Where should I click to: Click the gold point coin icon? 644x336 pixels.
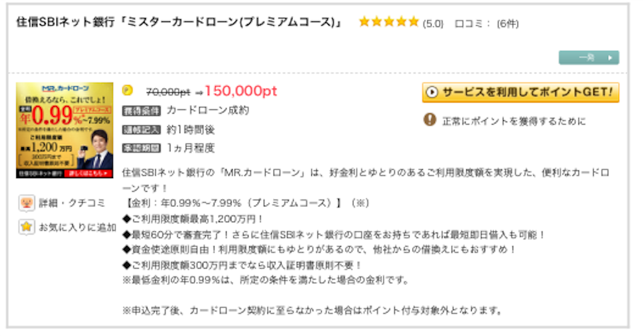coord(128,91)
